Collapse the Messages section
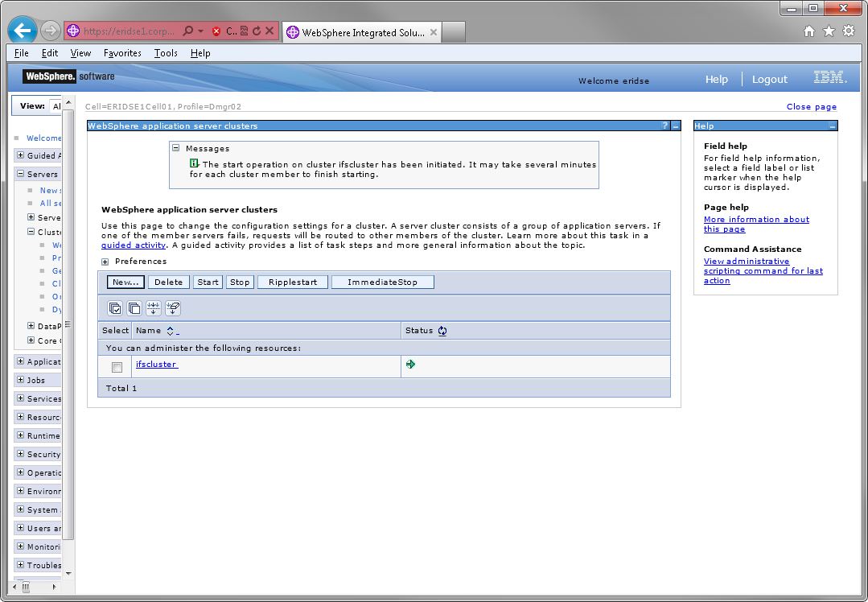Screen dimensions: 868x602 pos(176,148)
